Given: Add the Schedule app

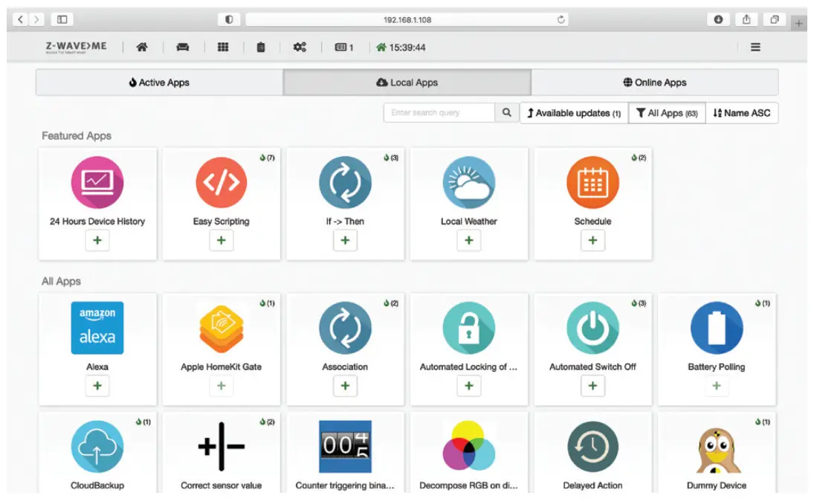Looking at the screenshot, I should (593, 240).
